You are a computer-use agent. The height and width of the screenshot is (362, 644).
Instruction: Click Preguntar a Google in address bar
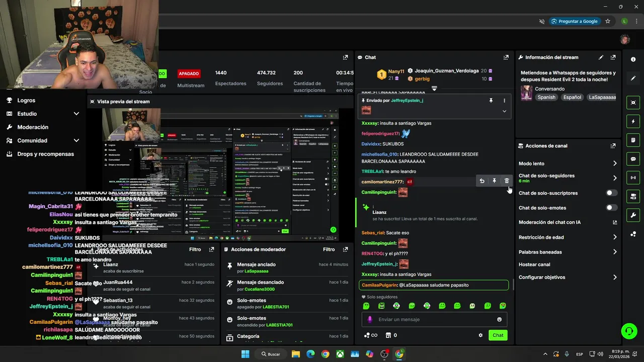pos(574,21)
